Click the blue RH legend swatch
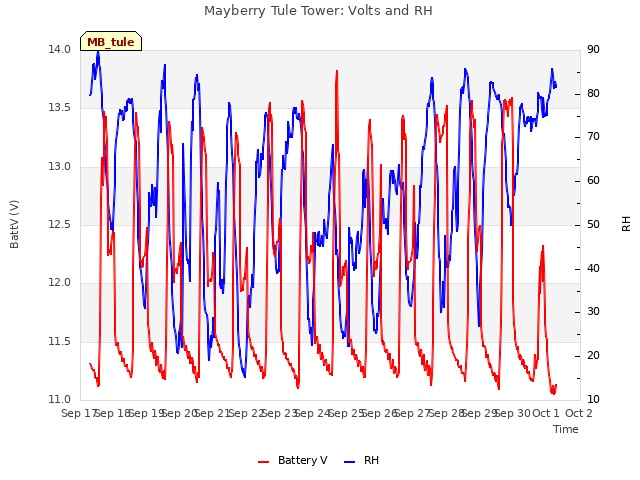640x480 pixels. 350,462
